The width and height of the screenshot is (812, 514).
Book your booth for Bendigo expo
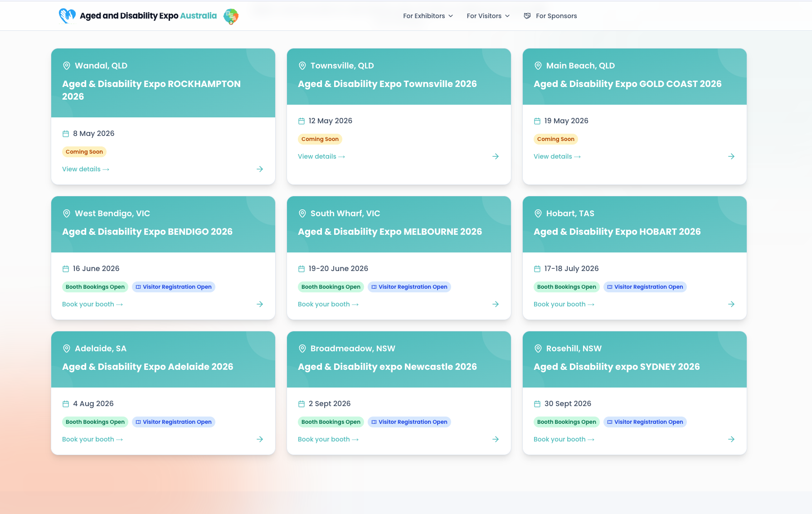(x=92, y=304)
